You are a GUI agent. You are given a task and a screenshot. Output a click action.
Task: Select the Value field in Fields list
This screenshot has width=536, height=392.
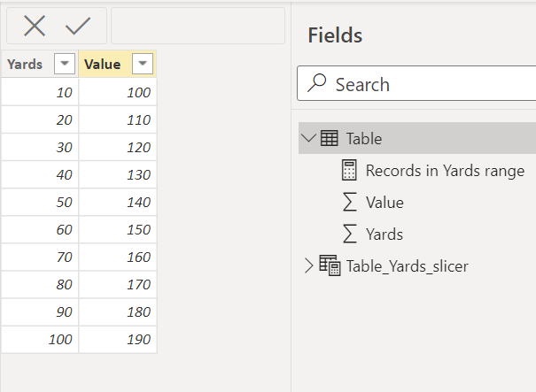click(x=385, y=202)
